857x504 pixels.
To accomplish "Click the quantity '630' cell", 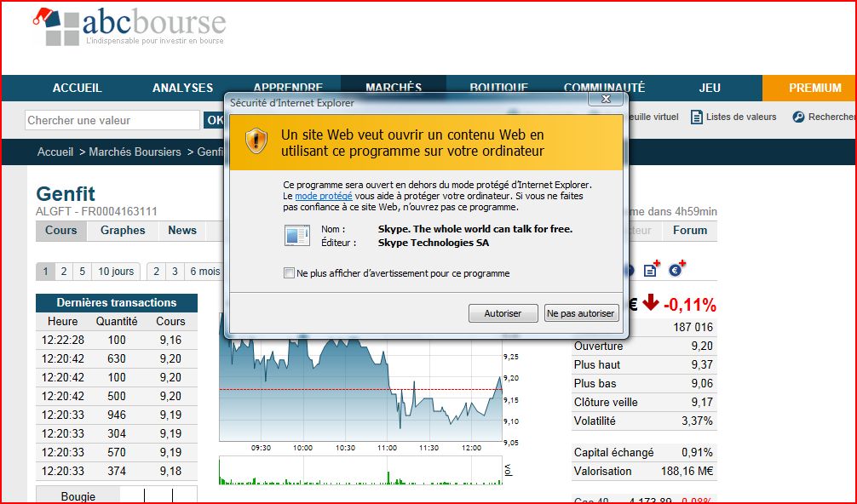I will pos(117,358).
